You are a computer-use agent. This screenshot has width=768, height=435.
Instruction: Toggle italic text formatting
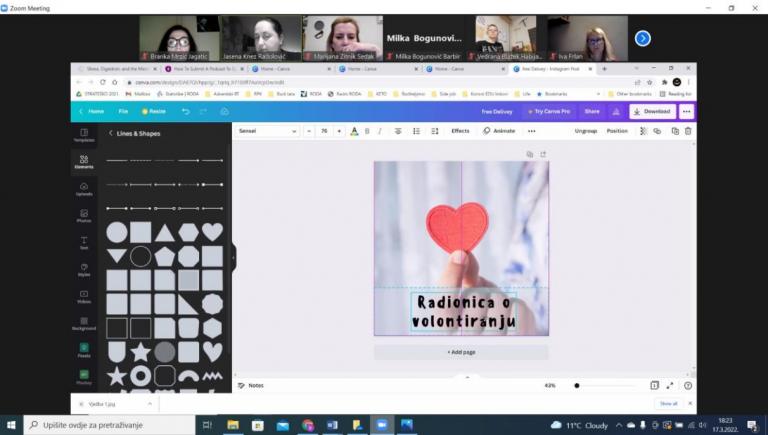tap(379, 131)
